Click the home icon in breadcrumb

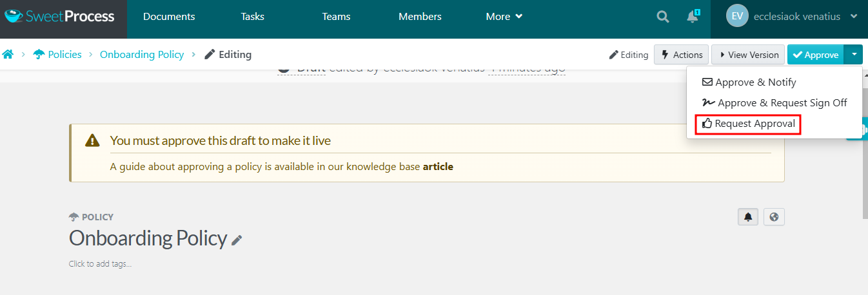8,55
